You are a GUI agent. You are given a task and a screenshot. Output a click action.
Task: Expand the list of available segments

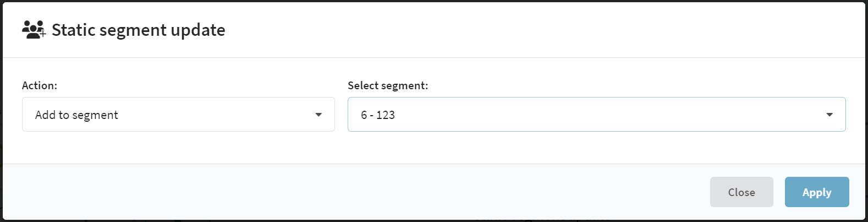(596, 115)
